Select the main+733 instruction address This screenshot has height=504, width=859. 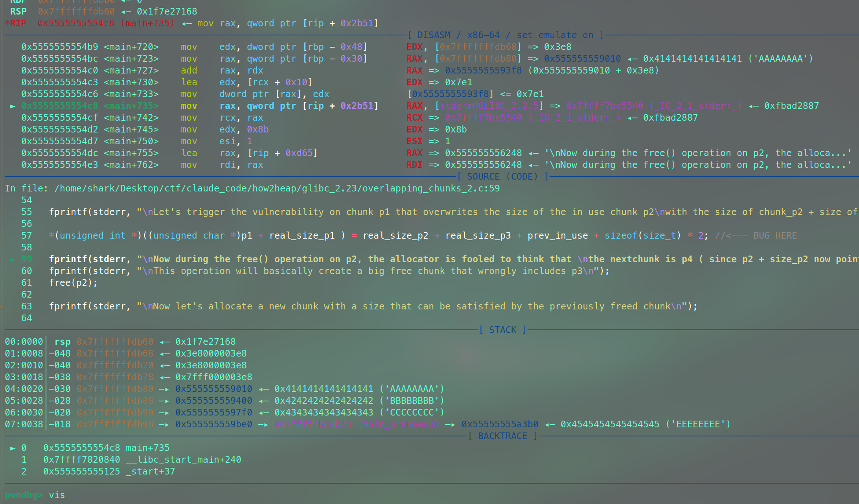[59, 94]
